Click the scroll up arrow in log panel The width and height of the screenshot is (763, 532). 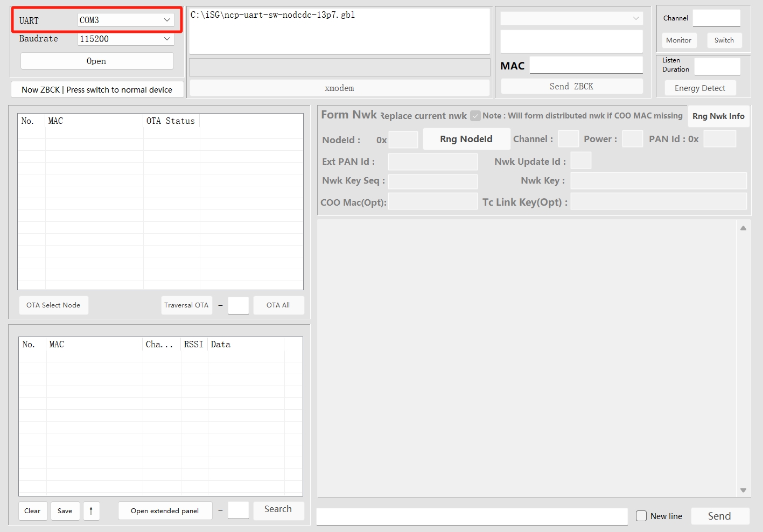(743, 228)
